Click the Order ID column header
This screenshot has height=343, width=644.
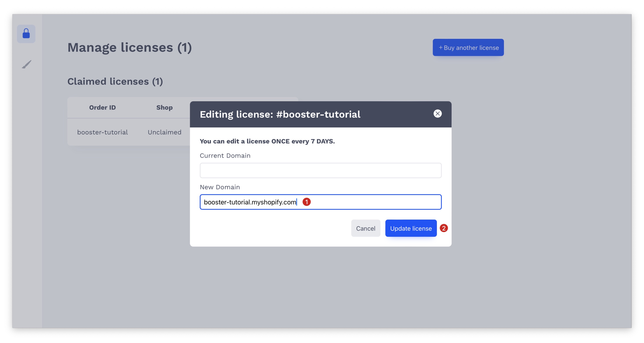pos(102,108)
